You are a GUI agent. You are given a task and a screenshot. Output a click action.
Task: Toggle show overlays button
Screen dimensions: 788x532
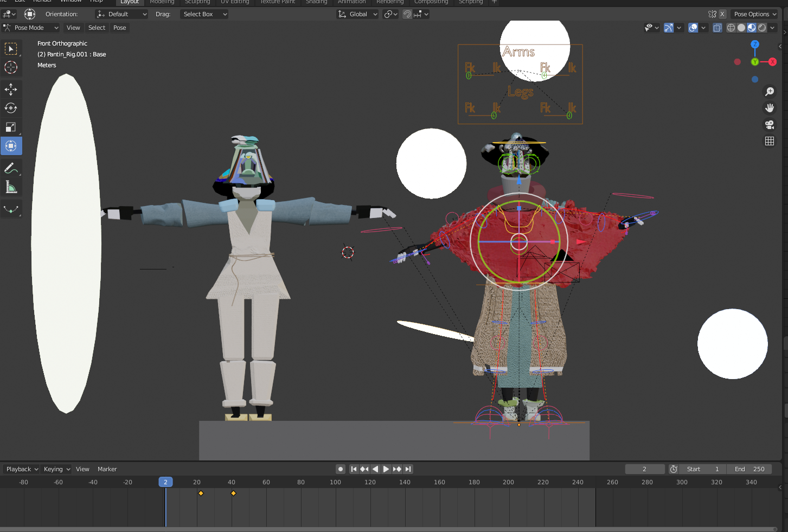[x=693, y=28]
